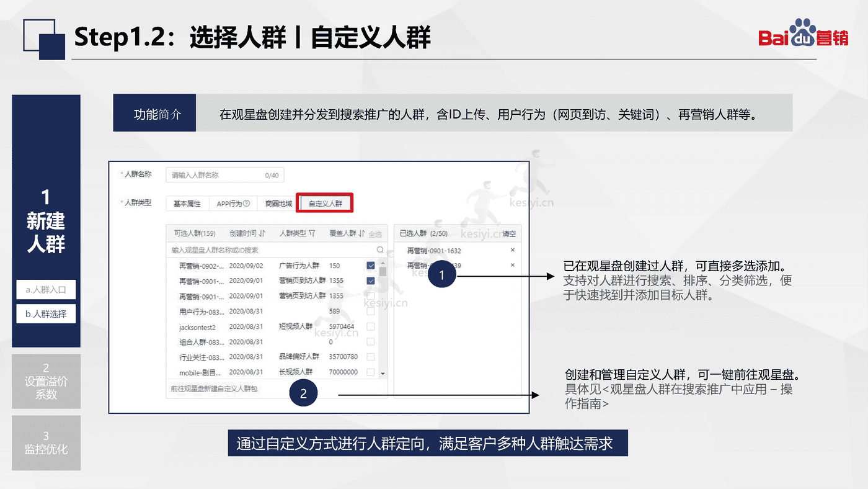
Task: Click the help icon beside APP行为
Action: point(247,204)
